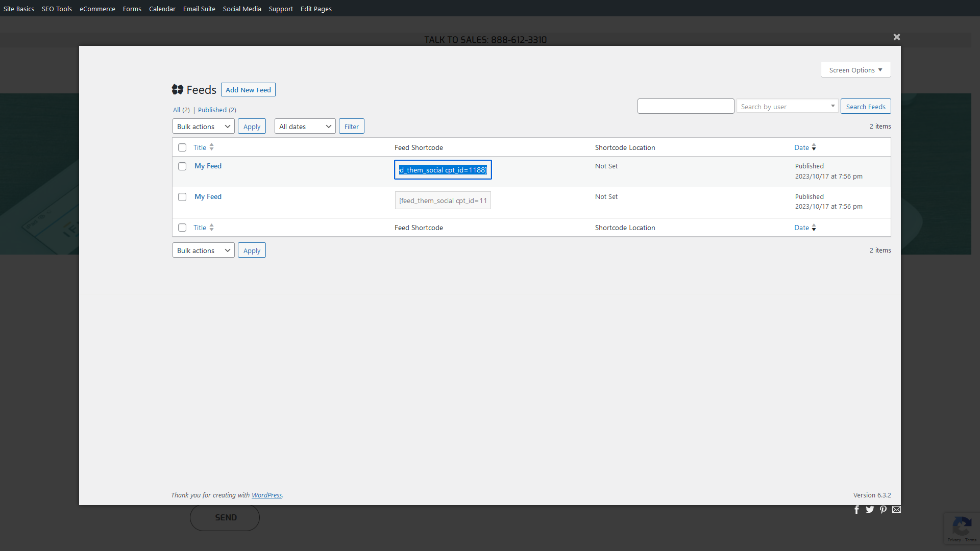980x551 pixels.
Task: Click the Add New Feed button
Action: tap(248, 90)
